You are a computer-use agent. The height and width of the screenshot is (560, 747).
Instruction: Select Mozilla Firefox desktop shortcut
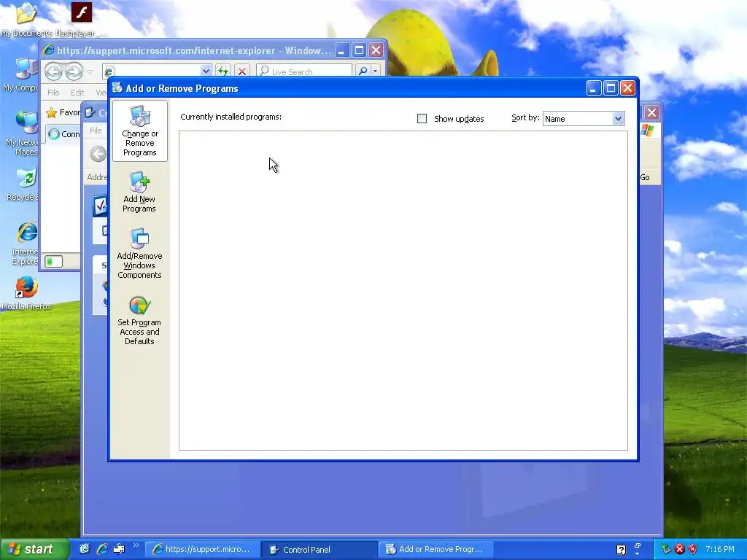26,292
